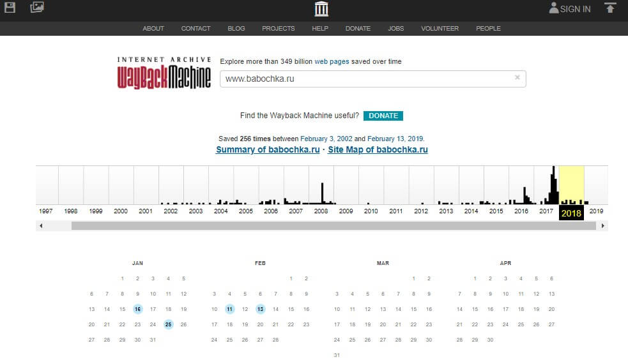Screen dimensions: 628x364
Task: Select DONATE in the navigation bar
Action: [358, 29]
